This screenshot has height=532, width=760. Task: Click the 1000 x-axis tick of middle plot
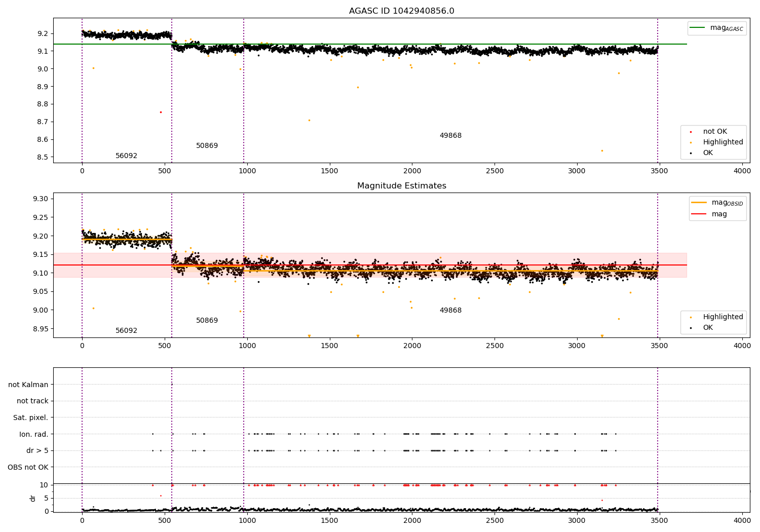pyautogui.click(x=247, y=346)
